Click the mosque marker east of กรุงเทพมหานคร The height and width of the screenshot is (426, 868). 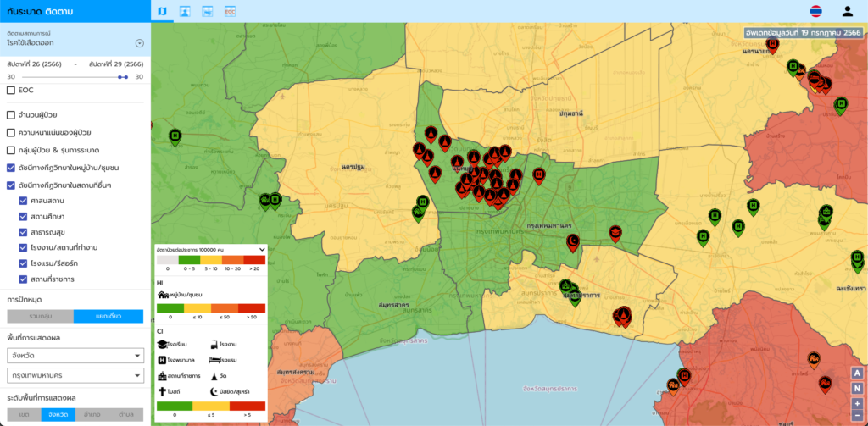tap(574, 242)
